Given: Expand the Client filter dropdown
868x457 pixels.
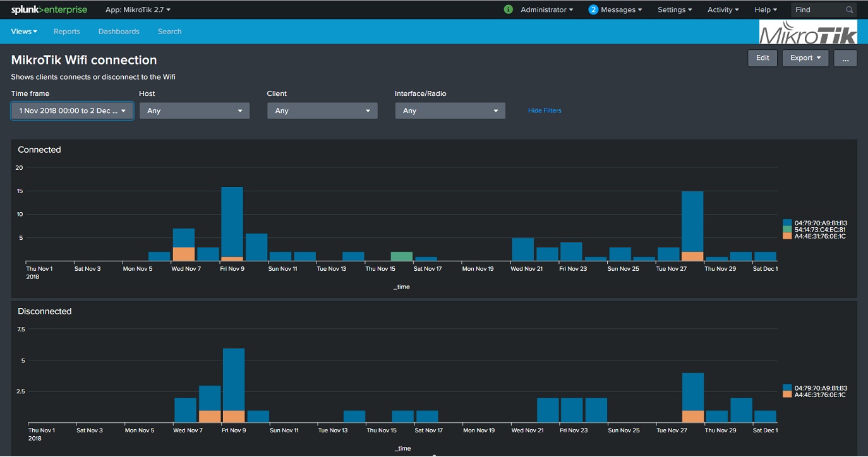Looking at the screenshot, I should pos(322,110).
